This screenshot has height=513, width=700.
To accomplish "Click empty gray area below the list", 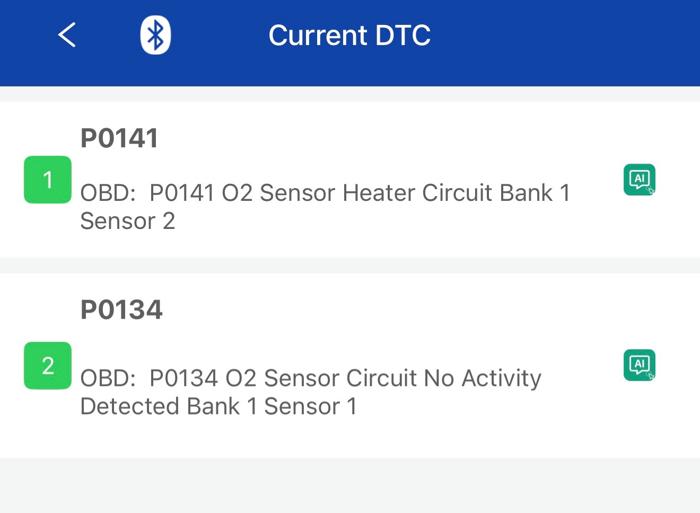I will [x=350, y=485].
